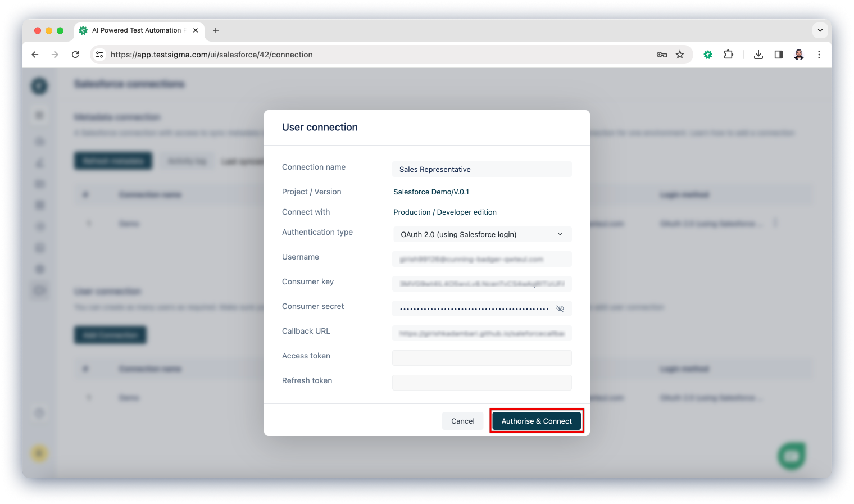Click the Authorise & Connect button
The width and height of the screenshot is (854, 504).
coord(537,421)
